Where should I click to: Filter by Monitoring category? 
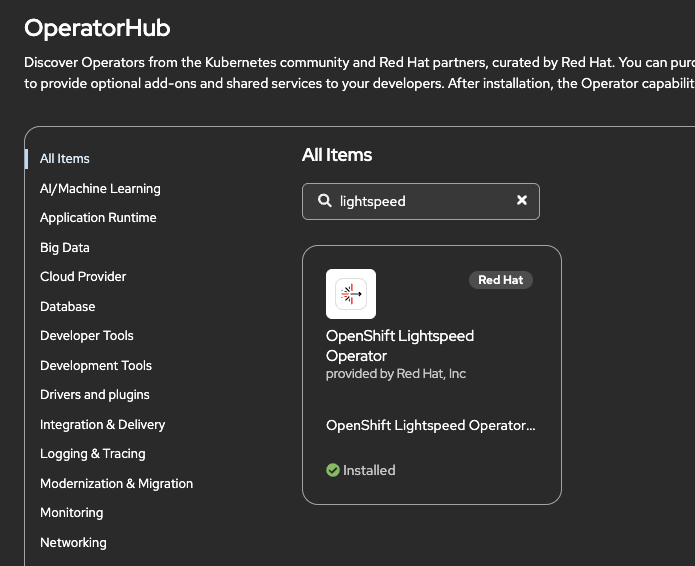(71, 513)
